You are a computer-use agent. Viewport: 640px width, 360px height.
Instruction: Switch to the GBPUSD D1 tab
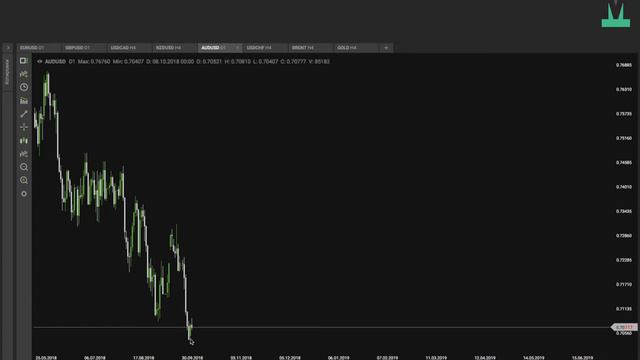[84, 48]
